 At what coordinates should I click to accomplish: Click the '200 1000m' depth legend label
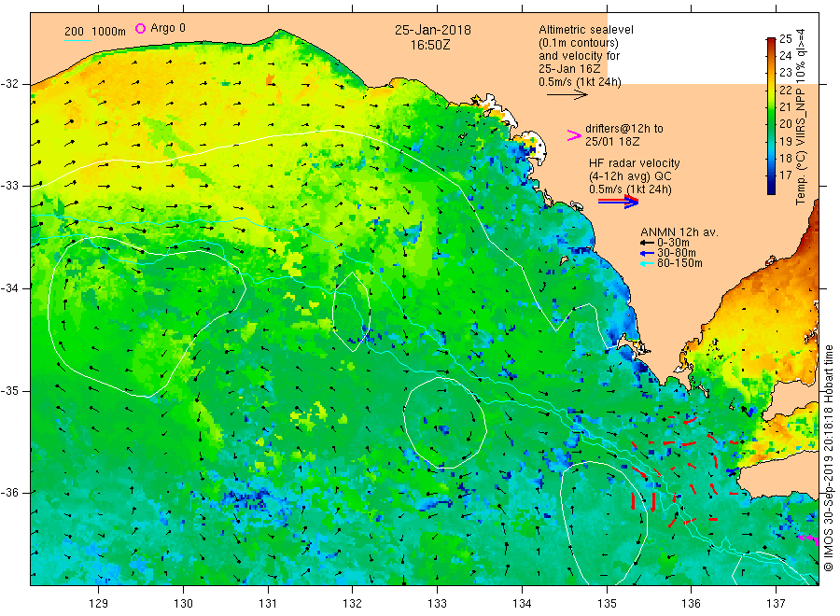tap(95, 32)
